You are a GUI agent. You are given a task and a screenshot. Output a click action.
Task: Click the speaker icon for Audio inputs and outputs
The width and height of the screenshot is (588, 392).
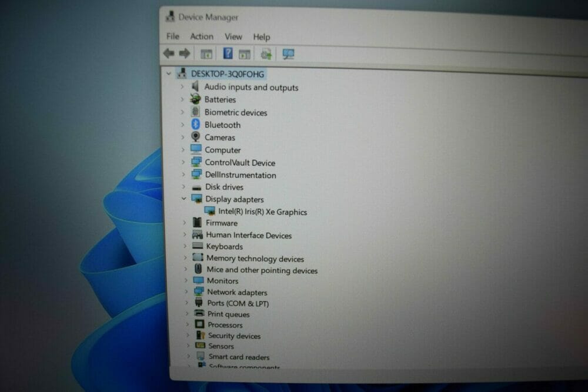[195, 86]
